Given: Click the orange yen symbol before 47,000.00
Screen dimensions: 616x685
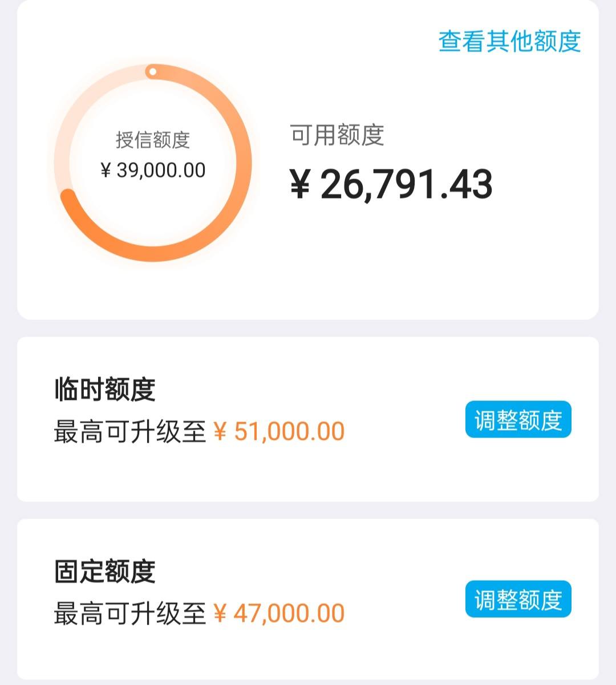Looking at the screenshot, I should (220, 614).
